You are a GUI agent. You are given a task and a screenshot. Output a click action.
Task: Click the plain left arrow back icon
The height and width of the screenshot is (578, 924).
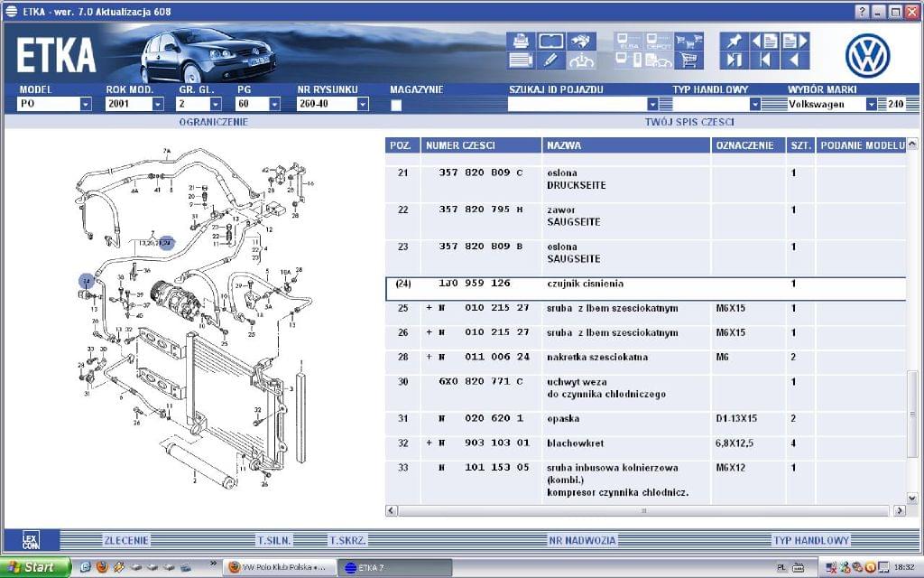point(794,60)
